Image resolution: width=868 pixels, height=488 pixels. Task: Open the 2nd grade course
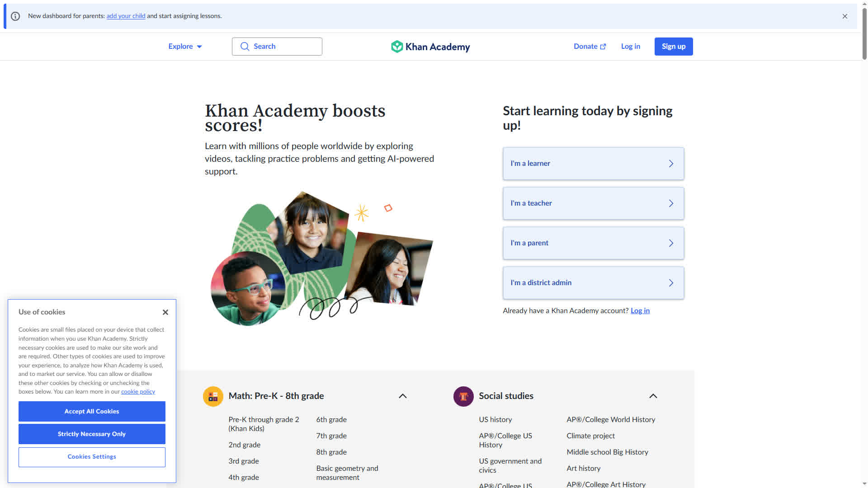click(245, 445)
